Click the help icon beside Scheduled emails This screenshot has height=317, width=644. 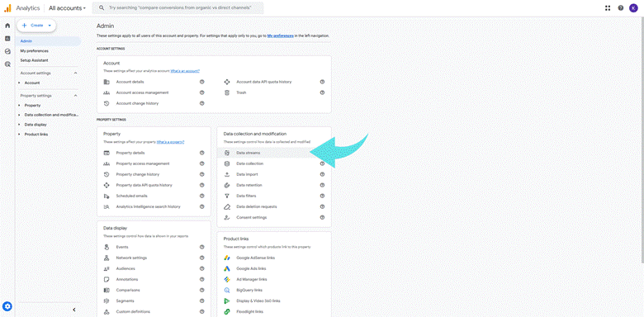[x=201, y=196]
